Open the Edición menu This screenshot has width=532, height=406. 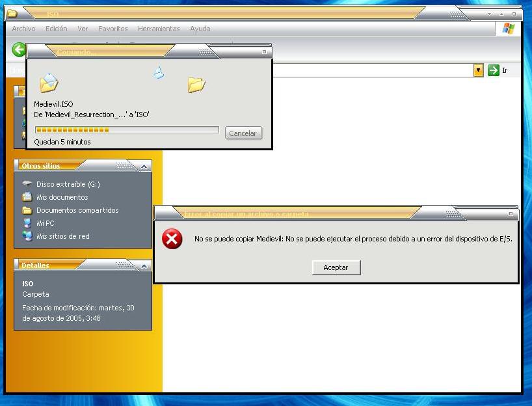[x=57, y=29]
